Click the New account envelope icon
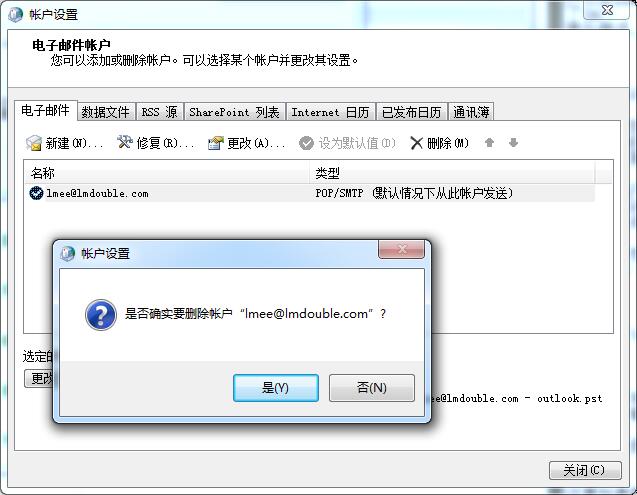Screen dimensions: 637x495 34,143
